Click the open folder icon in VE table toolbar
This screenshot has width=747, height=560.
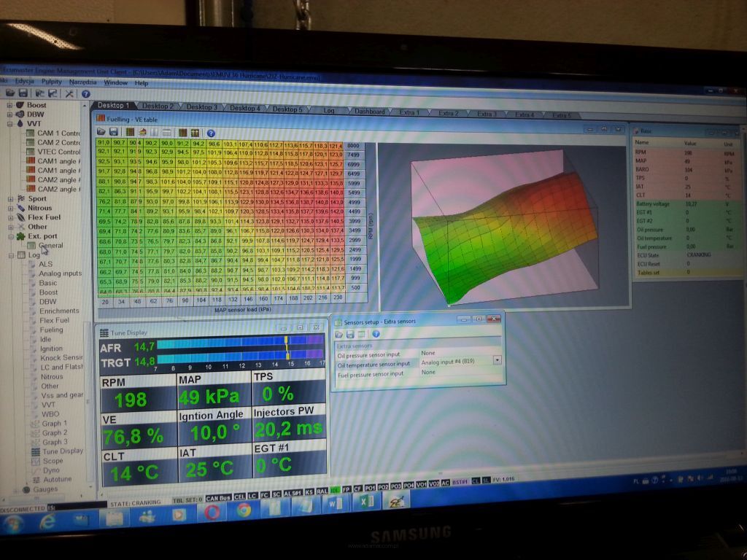tap(102, 132)
